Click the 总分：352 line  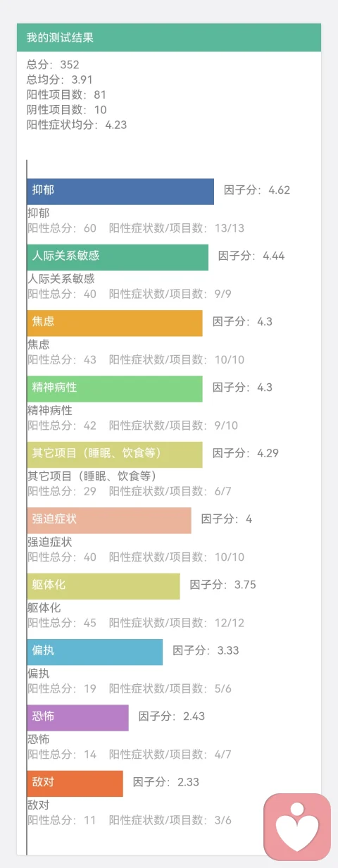coord(53,65)
